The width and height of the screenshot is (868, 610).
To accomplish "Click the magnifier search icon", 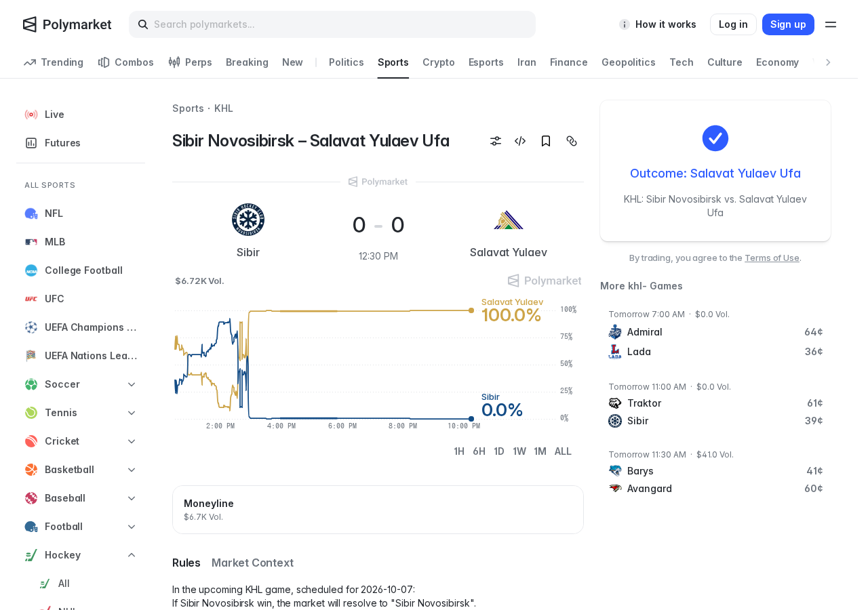I will tap(143, 24).
